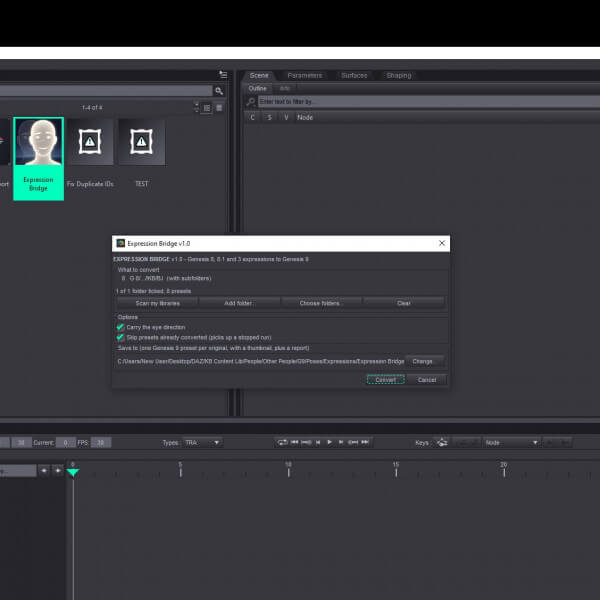600x600 pixels.
Task: Click the Choose folders button
Action: point(320,303)
